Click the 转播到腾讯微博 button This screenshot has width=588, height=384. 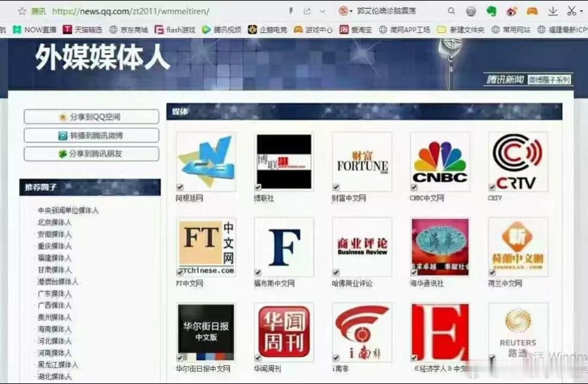[92, 136]
